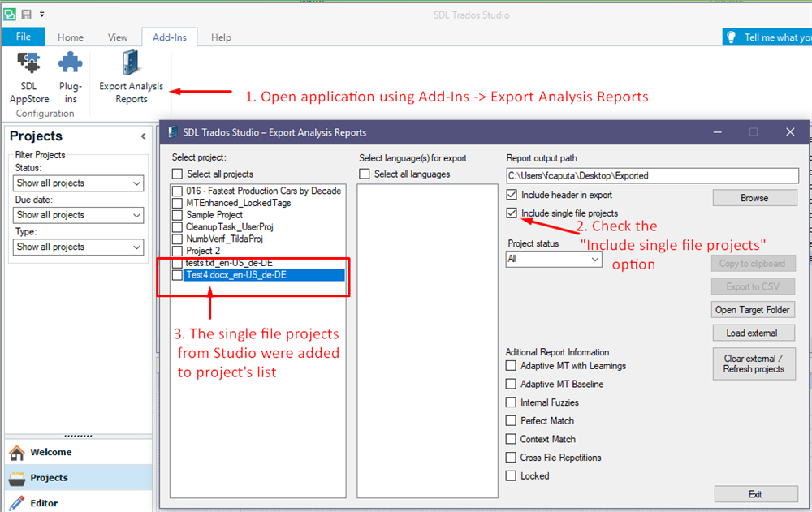Open the Plug-ins manager

tap(71, 78)
